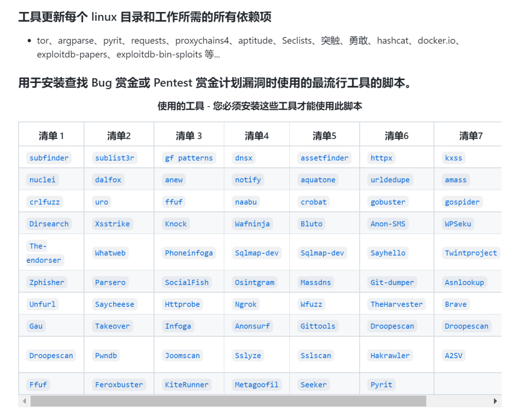The height and width of the screenshot is (420, 518).
Task: Click the Bluto link
Action: [x=311, y=223]
